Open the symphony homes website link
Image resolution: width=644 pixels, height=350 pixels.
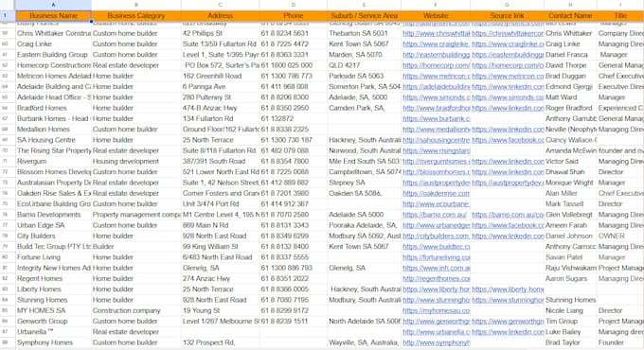[437, 342]
